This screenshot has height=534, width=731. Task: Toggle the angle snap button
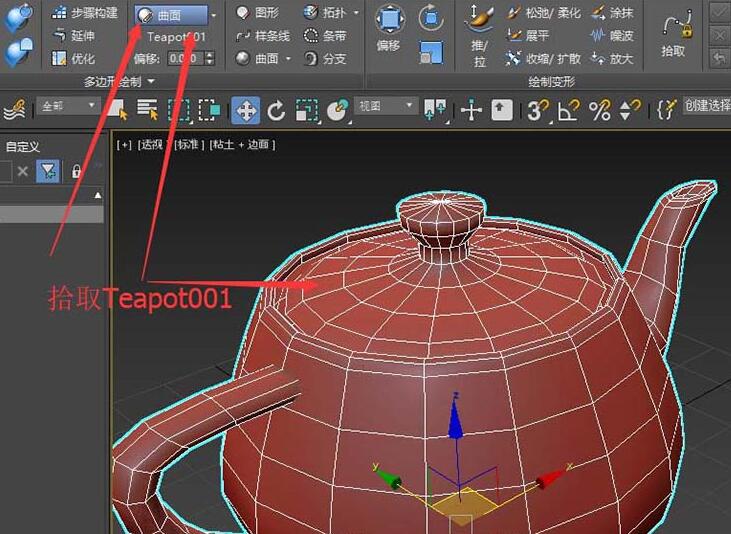coord(568,111)
